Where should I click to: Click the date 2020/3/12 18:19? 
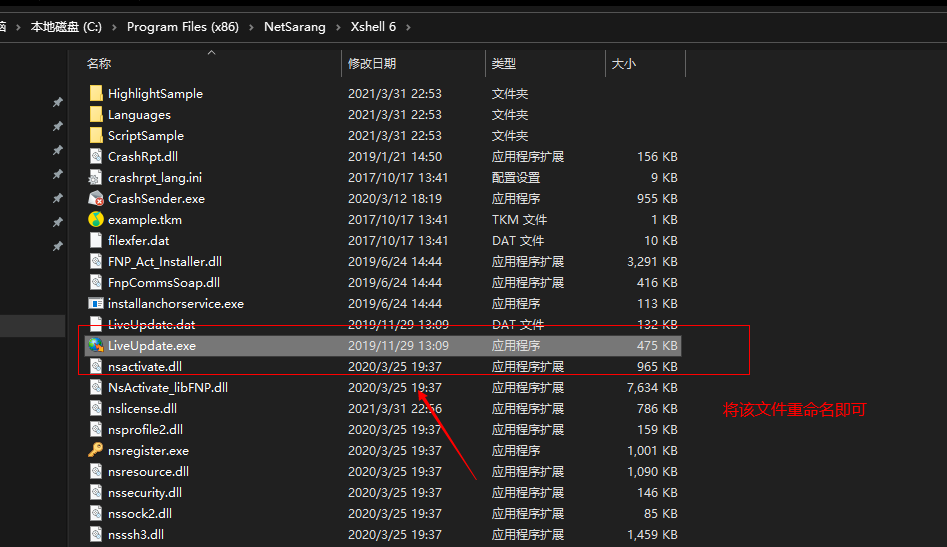tap(394, 199)
